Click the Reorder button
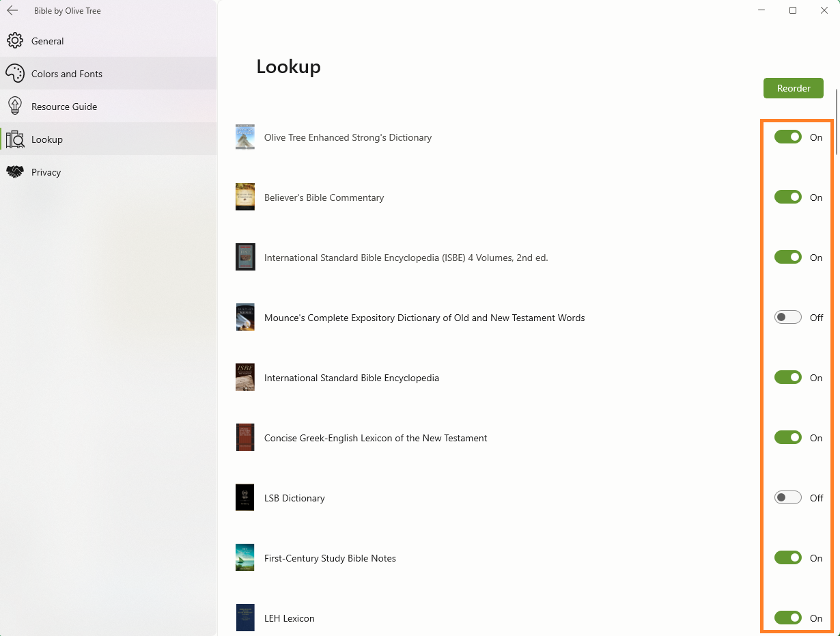This screenshot has height=636, width=840. (x=794, y=88)
